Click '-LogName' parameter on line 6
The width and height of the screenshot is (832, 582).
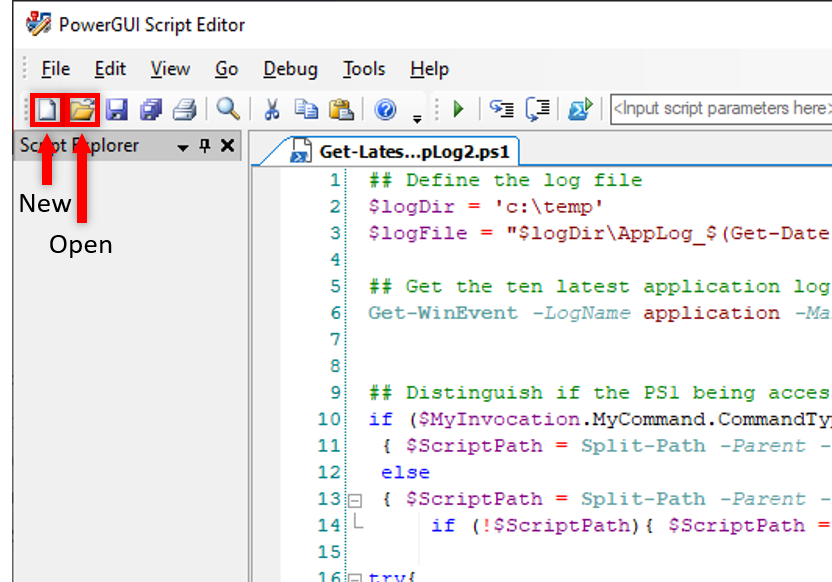(x=582, y=312)
